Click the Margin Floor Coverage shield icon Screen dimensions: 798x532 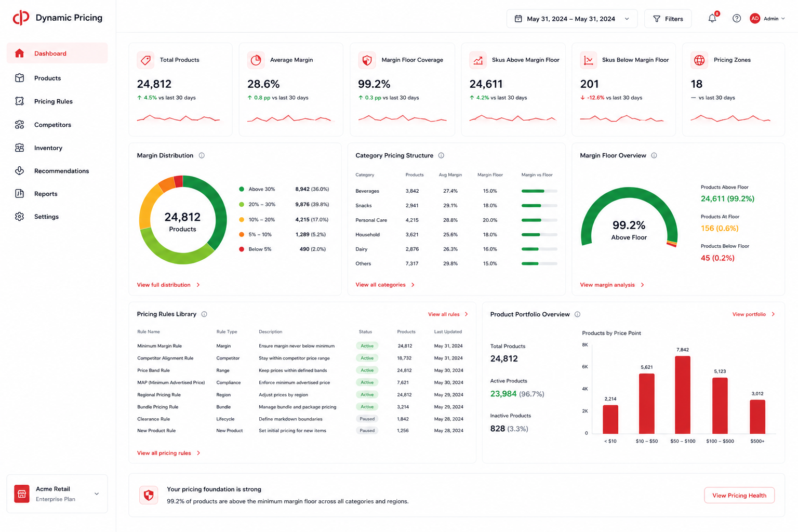pyautogui.click(x=367, y=60)
